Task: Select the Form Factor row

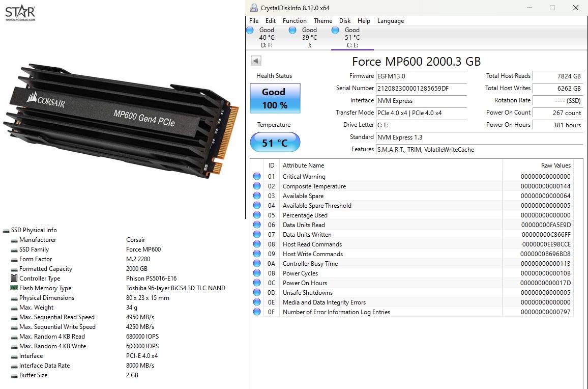Action: (x=80, y=259)
